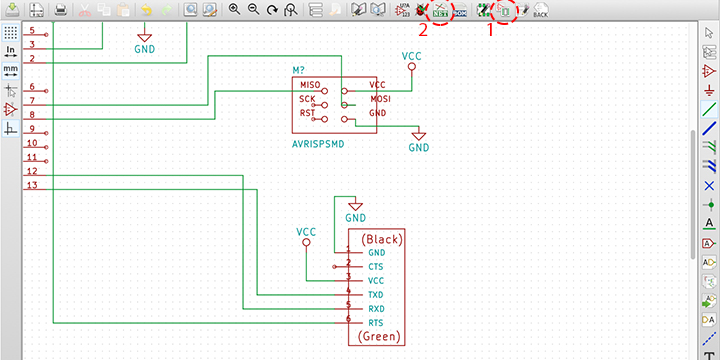The image size is (720, 360).
Task: Annotate schematic components
Action: pyautogui.click(x=402, y=9)
